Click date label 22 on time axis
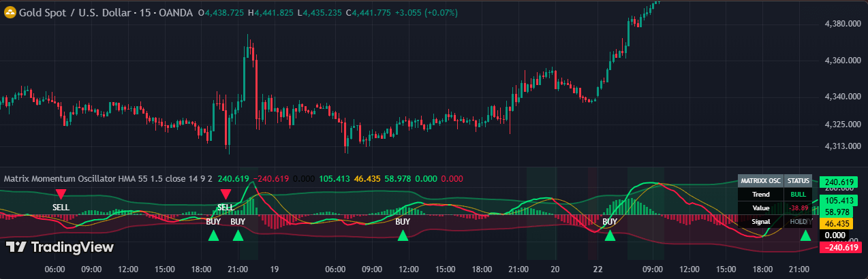The image size is (868, 279). point(598,269)
